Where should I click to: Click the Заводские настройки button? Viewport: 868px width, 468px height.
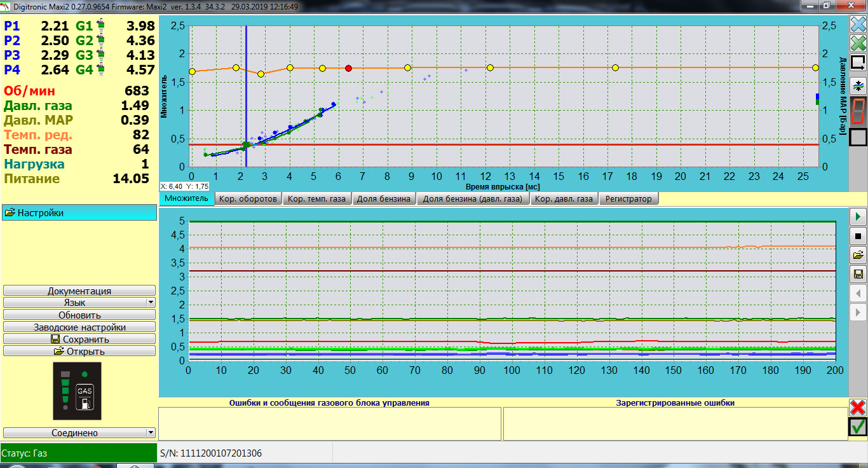79,327
